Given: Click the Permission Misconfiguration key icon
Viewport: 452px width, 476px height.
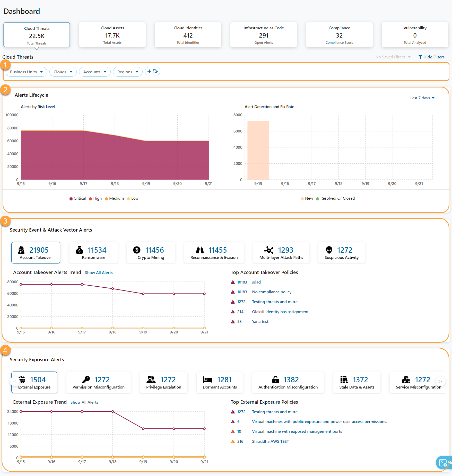Looking at the screenshot, I should (86, 380).
